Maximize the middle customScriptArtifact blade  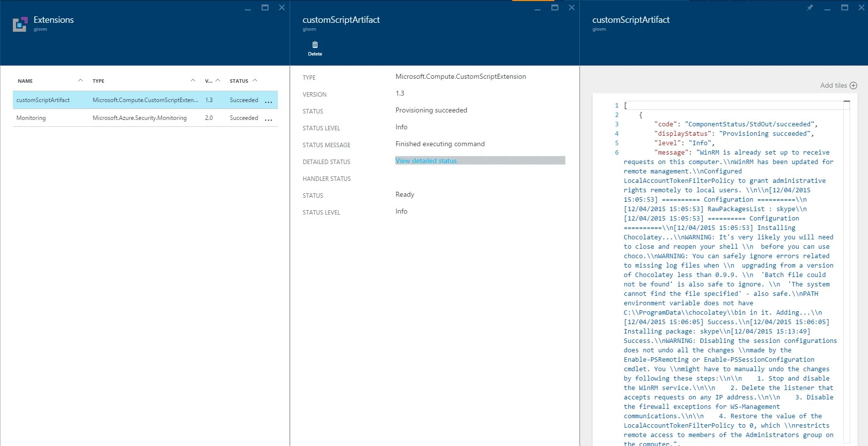click(x=555, y=7)
